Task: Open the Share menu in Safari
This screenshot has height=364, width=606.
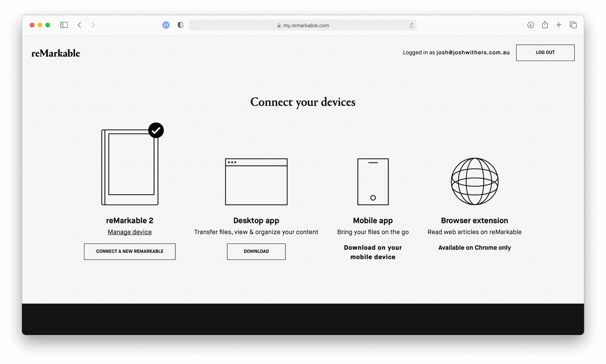Action: [x=545, y=25]
